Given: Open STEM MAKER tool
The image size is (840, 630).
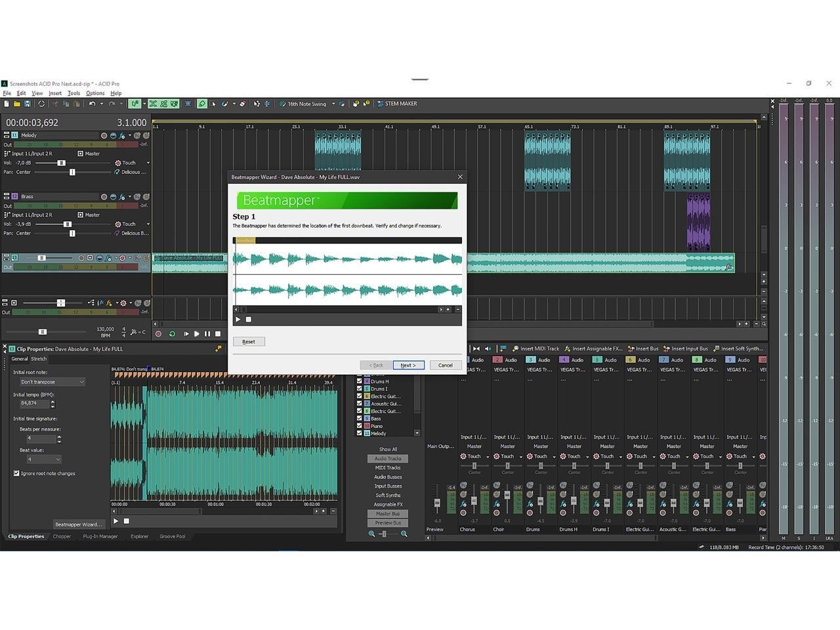Looking at the screenshot, I should (397, 104).
